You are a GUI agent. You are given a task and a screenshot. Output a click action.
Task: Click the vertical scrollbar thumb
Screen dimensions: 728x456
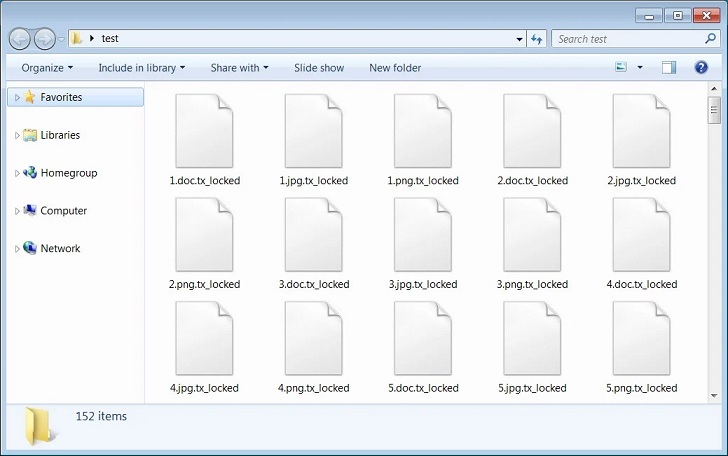[x=714, y=110]
